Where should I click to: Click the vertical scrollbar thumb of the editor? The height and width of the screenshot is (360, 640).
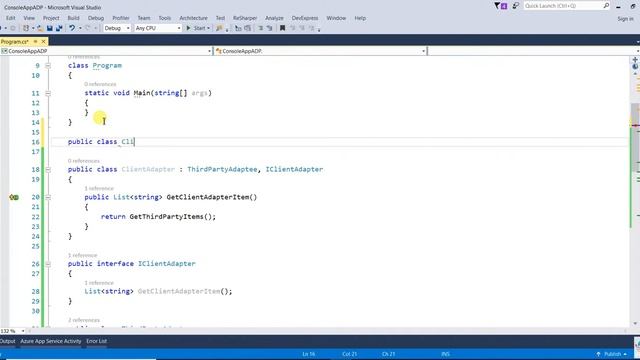[635, 139]
